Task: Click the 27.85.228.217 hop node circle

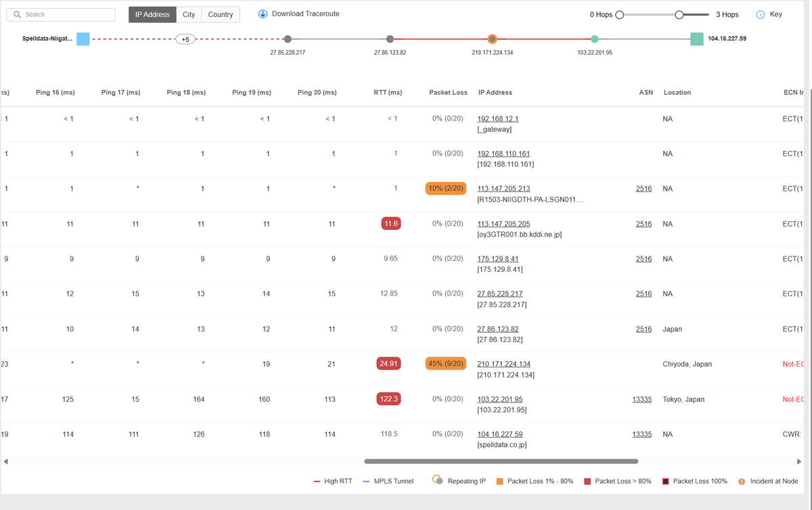Action: point(288,39)
